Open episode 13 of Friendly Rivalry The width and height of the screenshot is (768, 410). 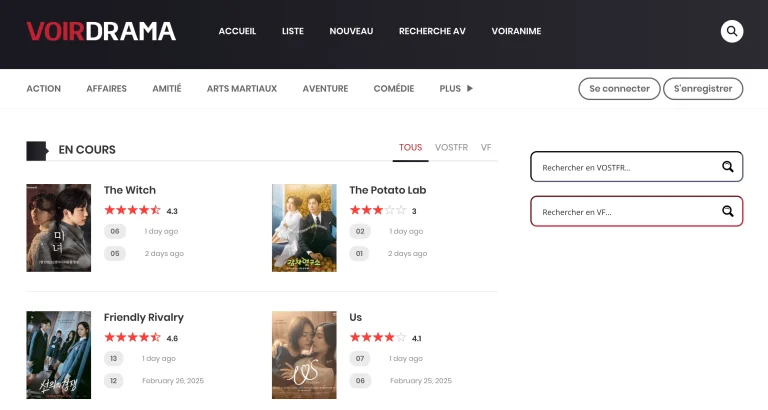(114, 358)
